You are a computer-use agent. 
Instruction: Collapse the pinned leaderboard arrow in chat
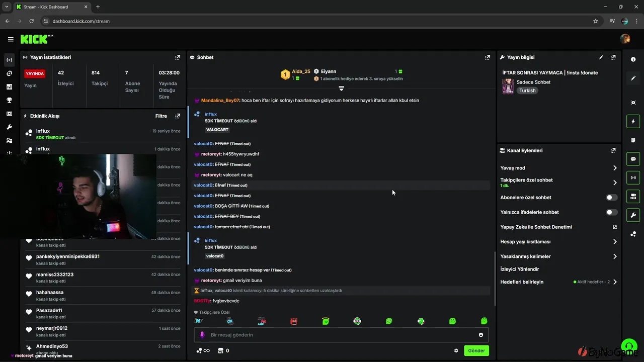point(341,88)
